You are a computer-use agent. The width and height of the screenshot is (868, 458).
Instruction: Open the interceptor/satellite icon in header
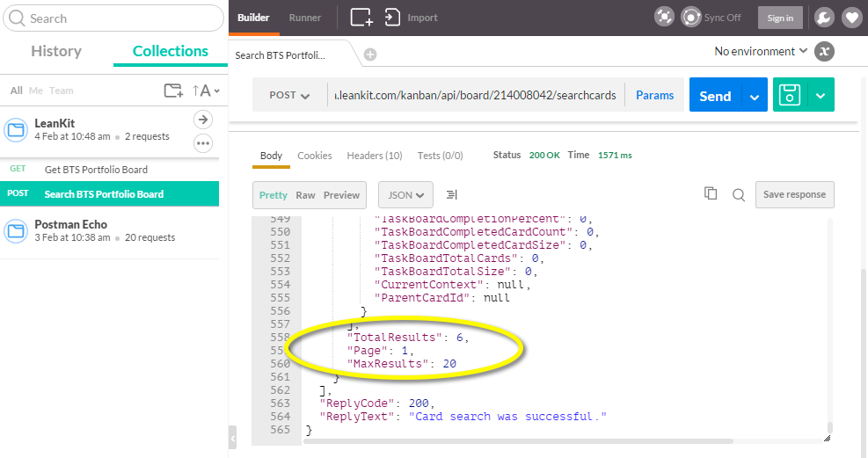tap(664, 18)
